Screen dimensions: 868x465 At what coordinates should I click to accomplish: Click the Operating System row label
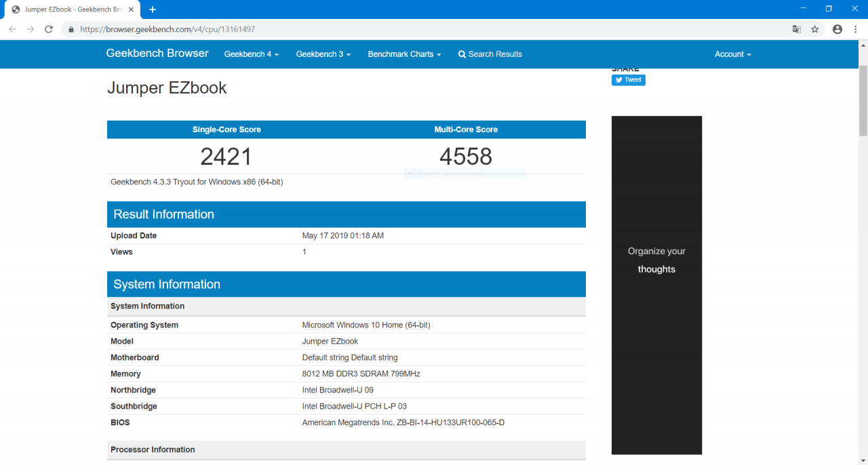144,325
